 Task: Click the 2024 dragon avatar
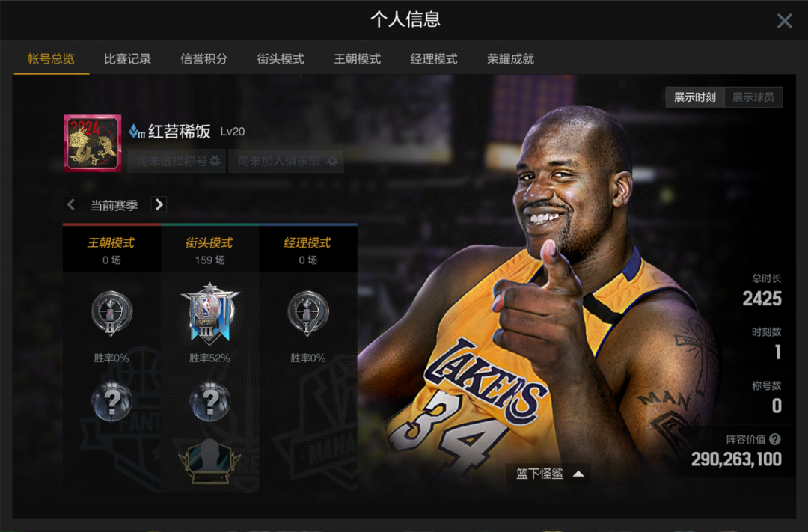click(93, 143)
